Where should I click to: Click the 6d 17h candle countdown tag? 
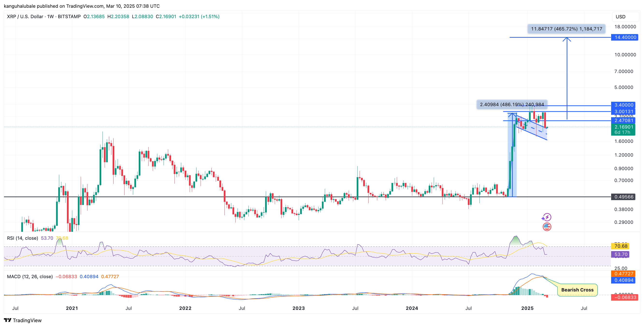point(624,132)
